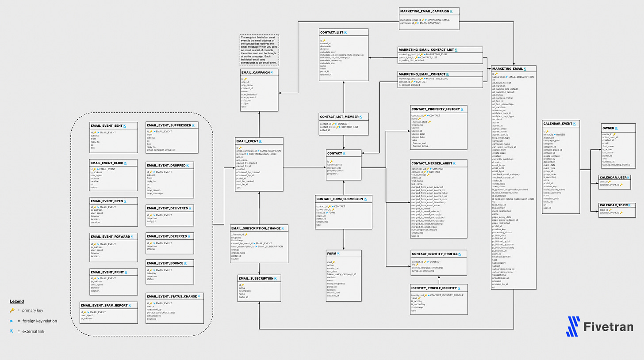Click the Fivetran logo

(599, 327)
